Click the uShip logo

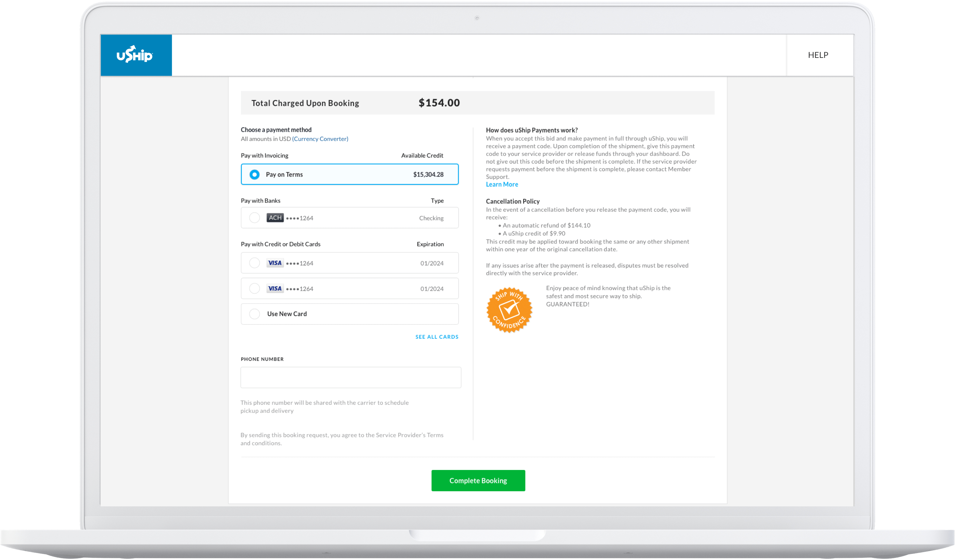(134, 55)
